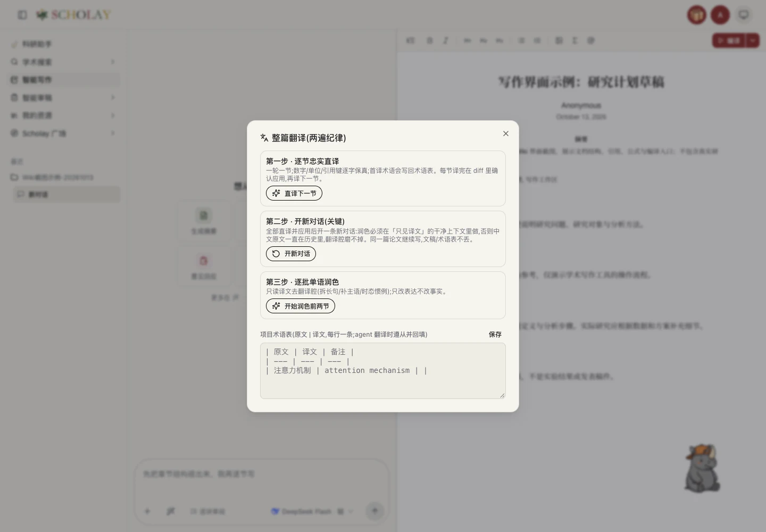This screenshot has height=532, width=766.
Task: Click the glossary textarea resize handle
Action: pyautogui.click(x=502, y=395)
